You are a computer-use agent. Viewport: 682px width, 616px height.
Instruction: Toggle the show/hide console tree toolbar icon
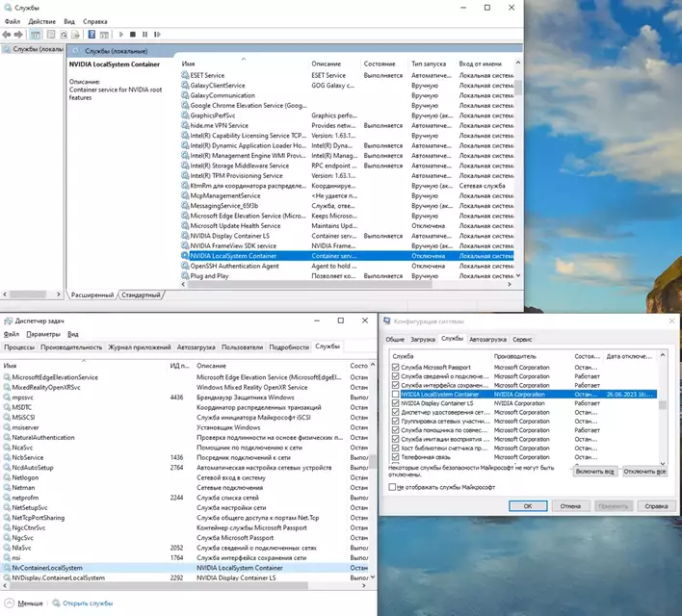(36, 35)
